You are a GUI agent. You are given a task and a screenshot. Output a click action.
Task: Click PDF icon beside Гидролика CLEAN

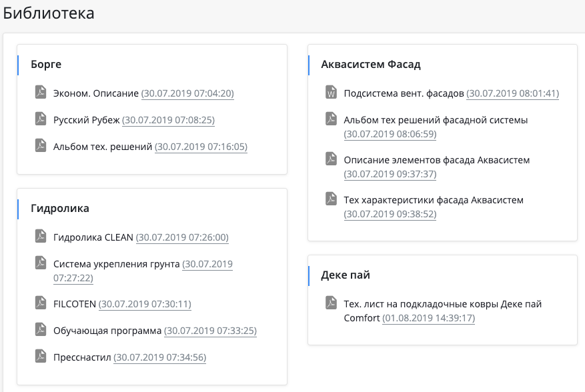[41, 236]
